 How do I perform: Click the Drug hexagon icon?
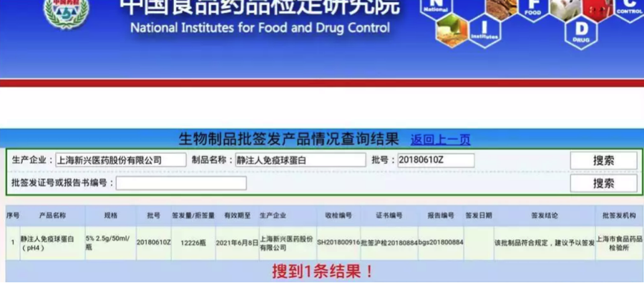pos(581,32)
